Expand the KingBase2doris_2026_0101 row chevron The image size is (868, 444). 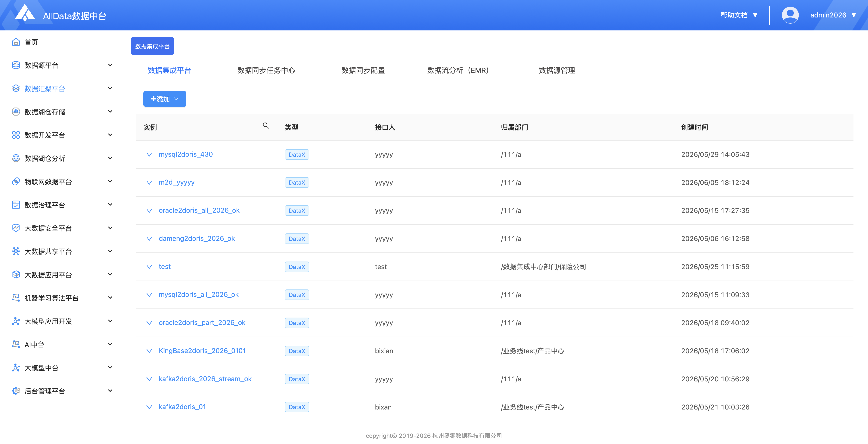pyautogui.click(x=149, y=351)
